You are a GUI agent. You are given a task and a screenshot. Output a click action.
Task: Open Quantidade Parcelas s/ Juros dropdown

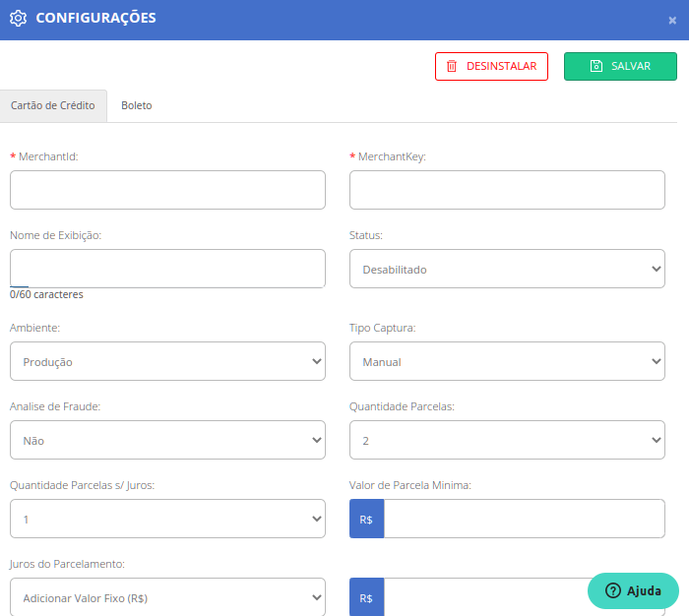[167, 519]
